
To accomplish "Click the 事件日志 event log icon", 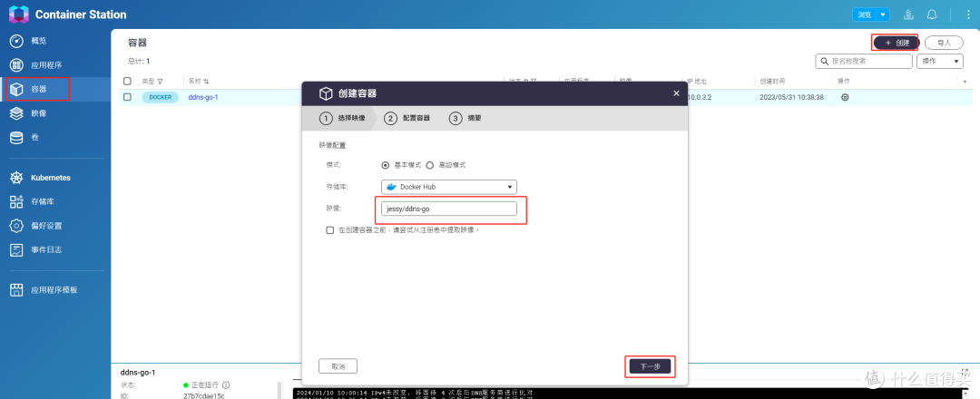I will [x=17, y=249].
